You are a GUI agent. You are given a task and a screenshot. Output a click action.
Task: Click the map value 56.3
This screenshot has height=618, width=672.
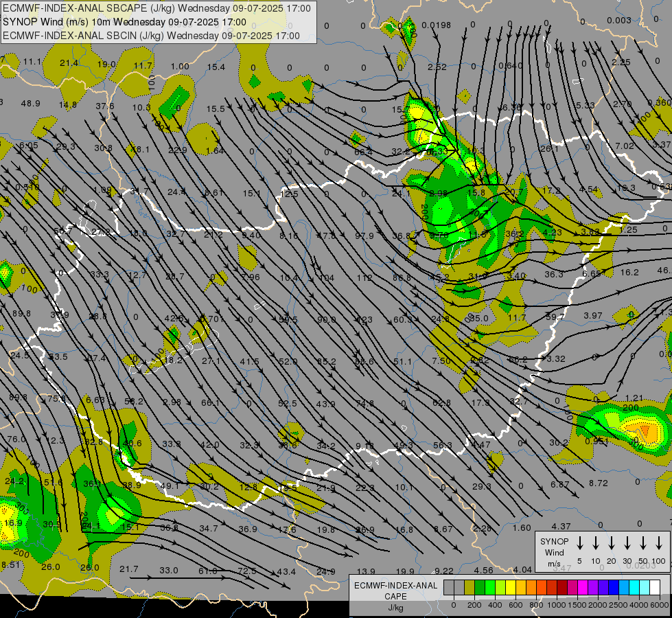pos(443,446)
